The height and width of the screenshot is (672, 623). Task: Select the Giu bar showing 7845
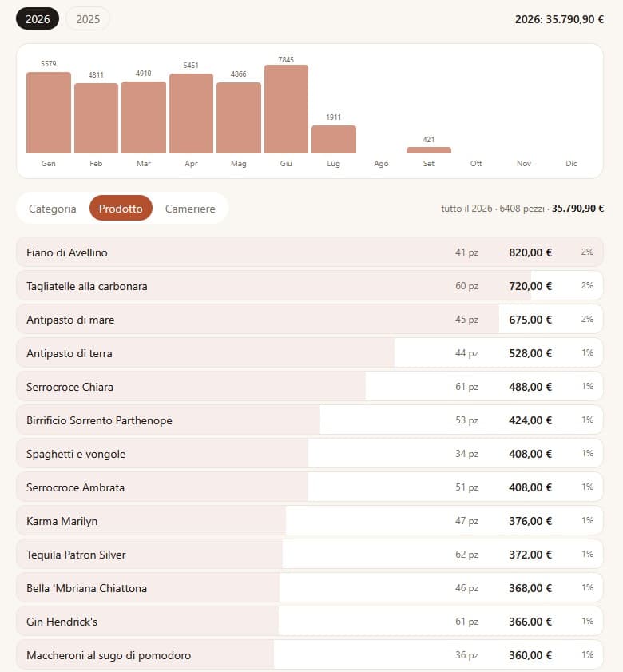pyautogui.click(x=286, y=109)
